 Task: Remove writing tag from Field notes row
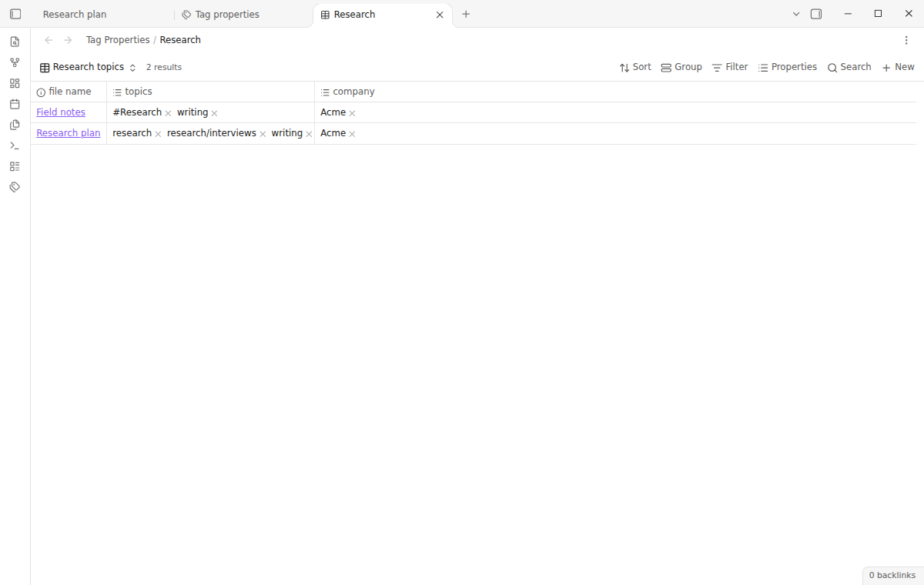[214, 113]
